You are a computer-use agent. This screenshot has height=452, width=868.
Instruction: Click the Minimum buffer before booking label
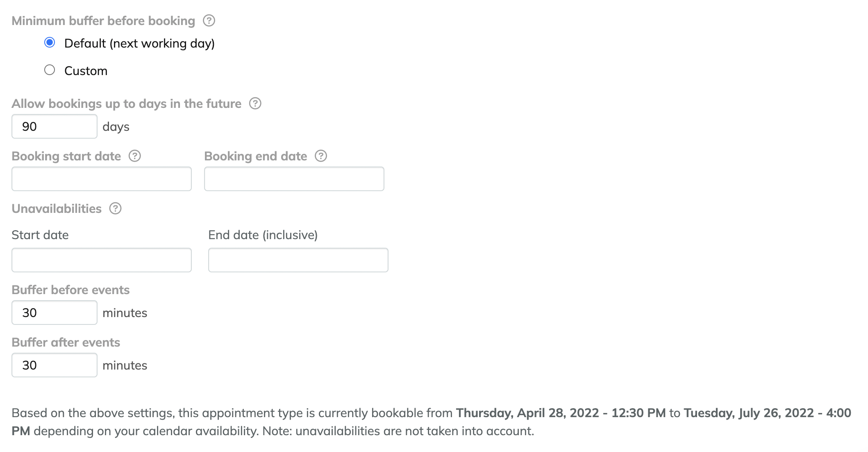(103, 21)
